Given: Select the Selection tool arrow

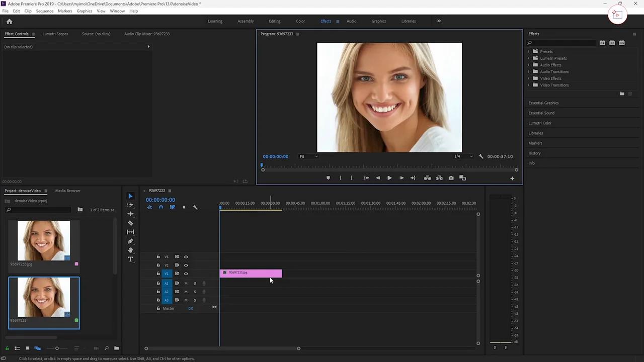Looking at the screenshot, I should point(130,196).
